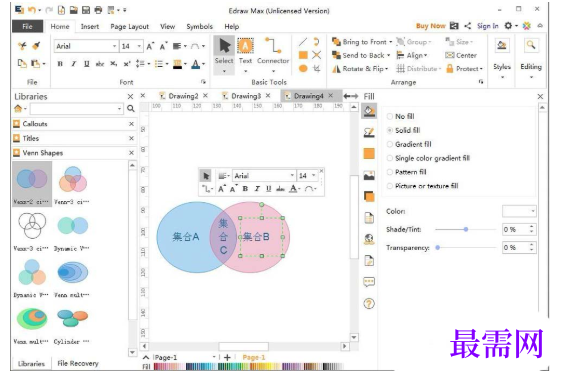This screenshot has width=562, height=375.
Task: Open the ribbon font size 14 dropdown
Action: coord(139,46)
